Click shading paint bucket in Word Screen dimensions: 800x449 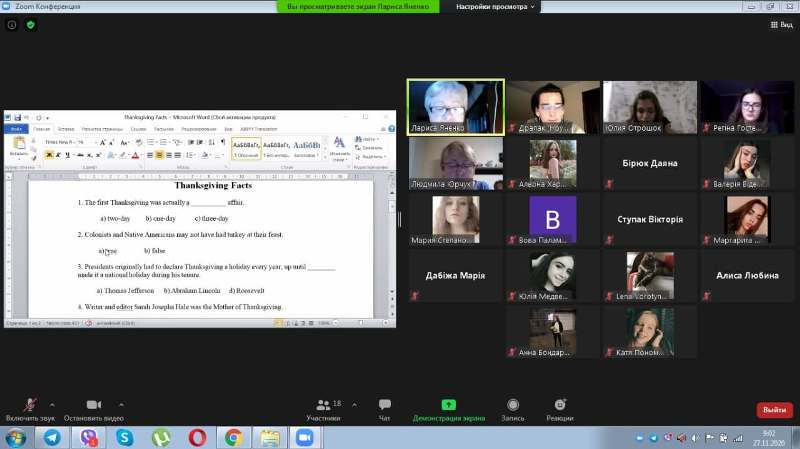click(205, 155)
